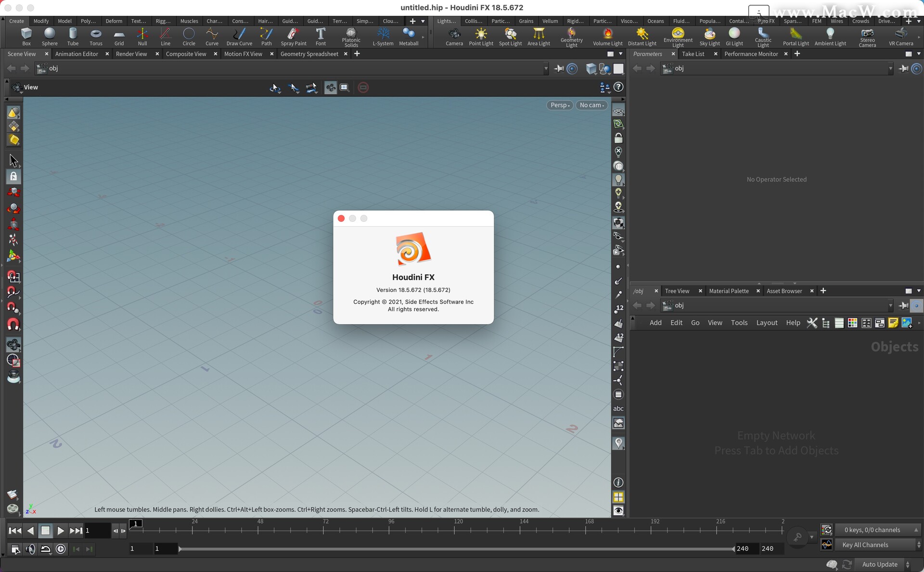Image resolution: width=924 pixels, height=572 pixels.
Task: Click the global animation range slider bar
Action: point(457,549)
